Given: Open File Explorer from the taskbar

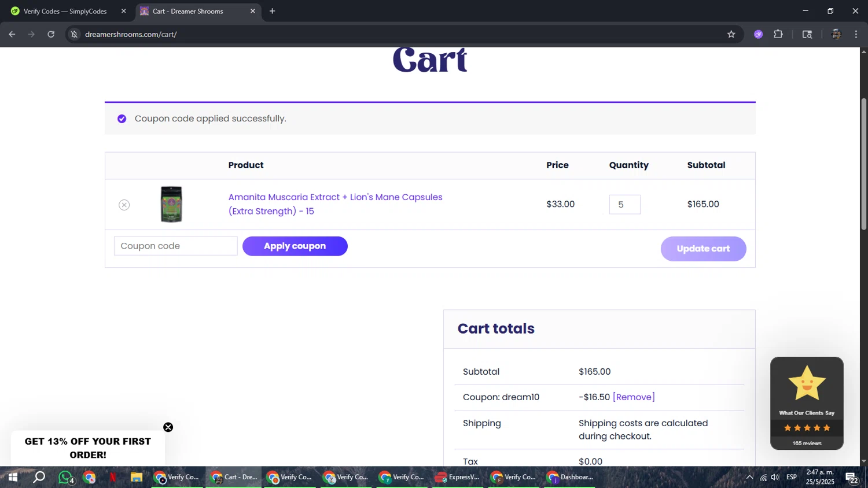Looking at the screenshot, I should point(137,477).
